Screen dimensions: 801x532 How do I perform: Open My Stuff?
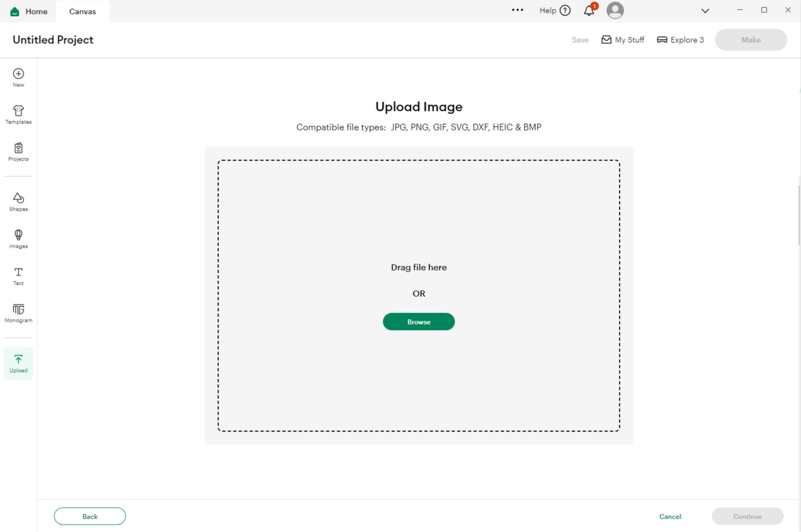[x=623, y=40]
